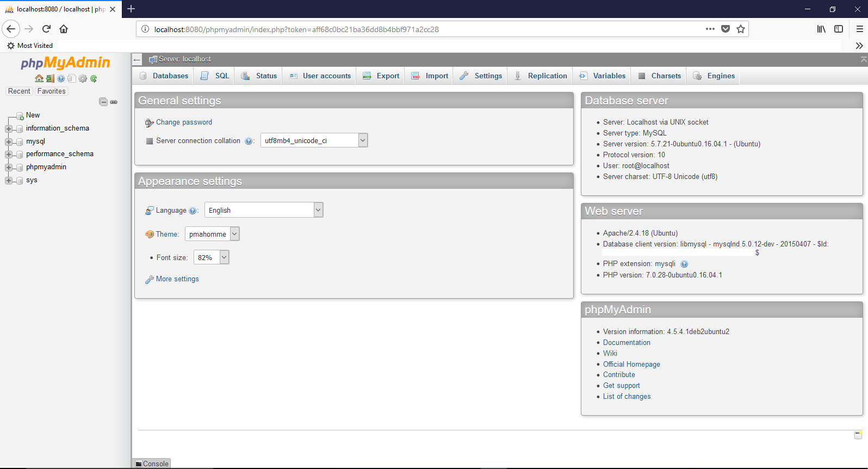Image resolution: width=868 pixels, height=469 pixels.
Task: Open the Settings tab
Action: pyautogui.click(x=481, y=76)
